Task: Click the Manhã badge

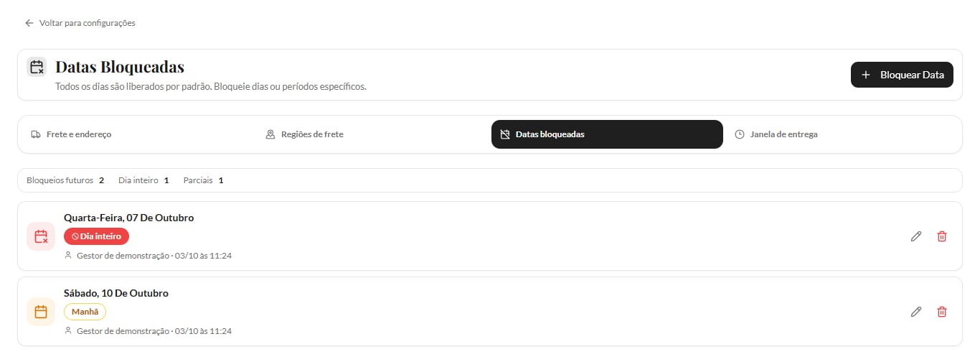Action: coord(85,312)
